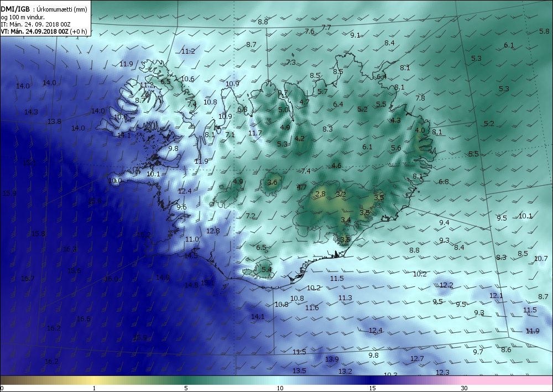The width and height of the screenshot is (553, 392).
Task: Click legend tick label 15 on color bar
Action: pos(372,389)
